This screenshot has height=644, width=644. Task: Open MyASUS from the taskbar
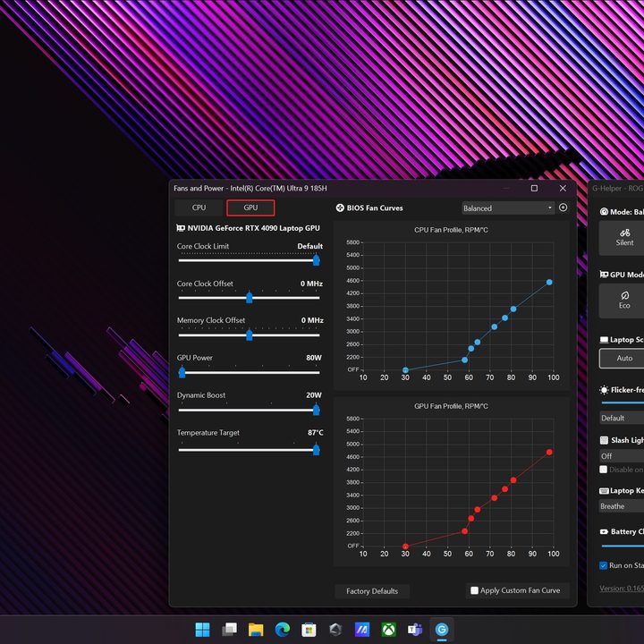click(x=362, y=629)
